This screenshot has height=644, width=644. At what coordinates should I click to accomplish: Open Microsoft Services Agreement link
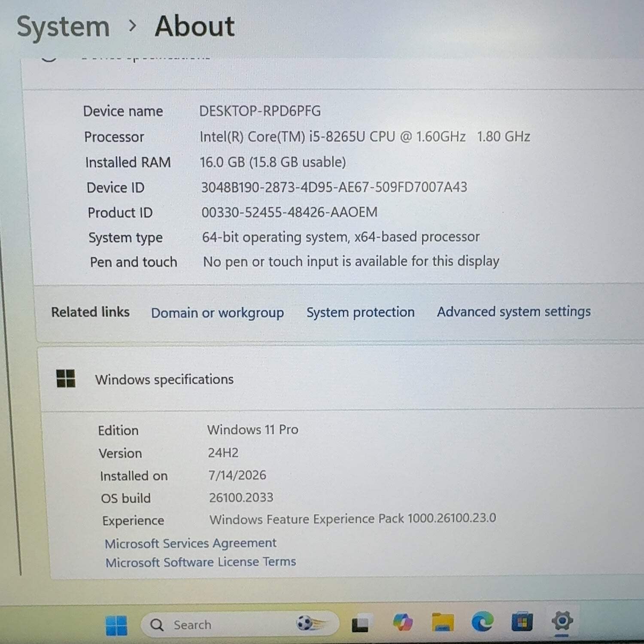tap(191, 544)
